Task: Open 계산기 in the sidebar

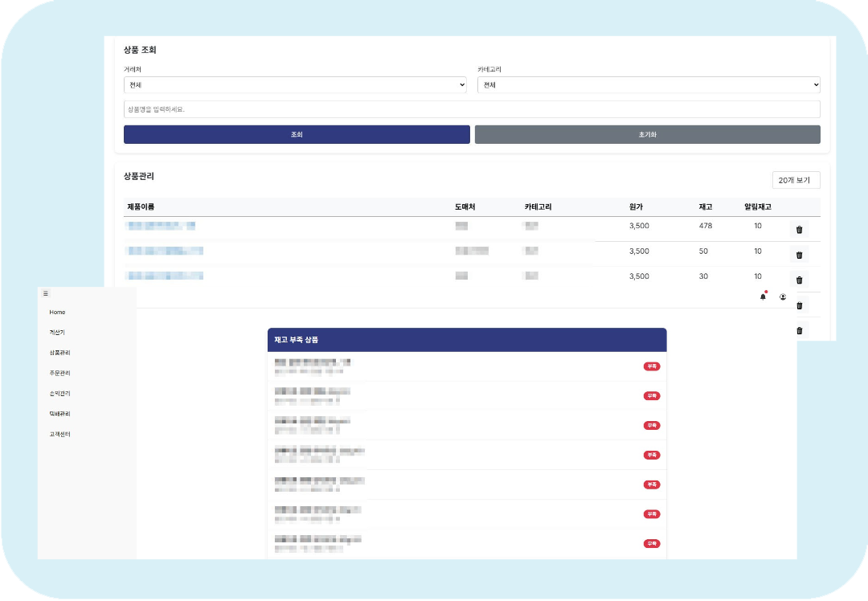Action: coord(57,332)
